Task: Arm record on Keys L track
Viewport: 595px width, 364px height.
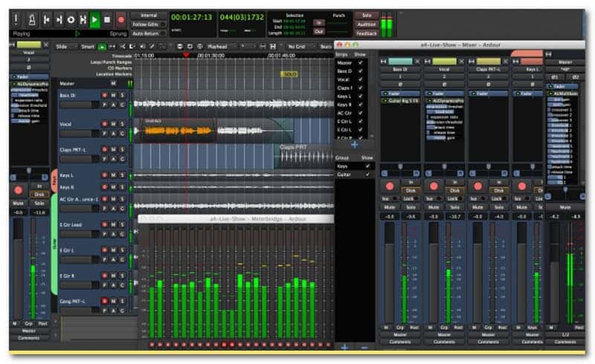Action: click(104, 175)
